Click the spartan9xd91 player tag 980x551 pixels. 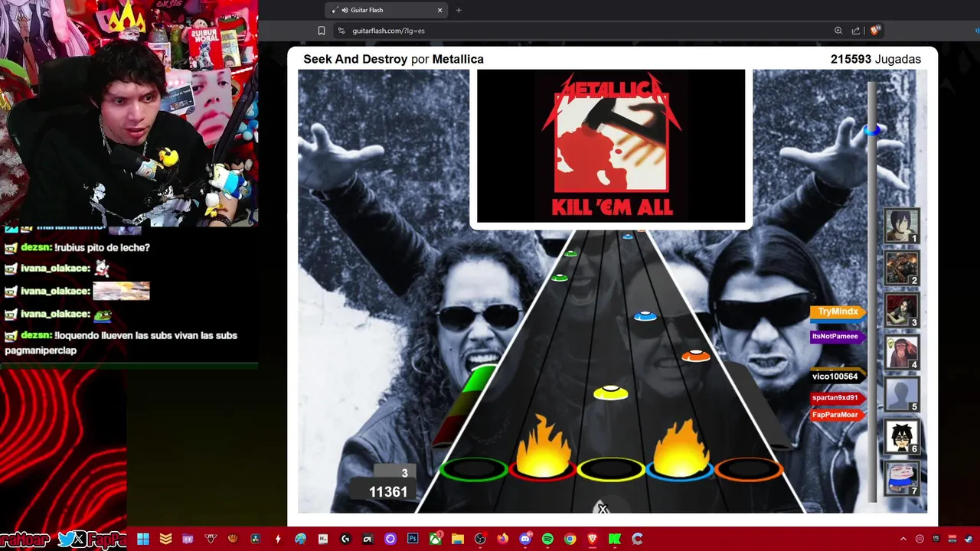tap(838, 398)
